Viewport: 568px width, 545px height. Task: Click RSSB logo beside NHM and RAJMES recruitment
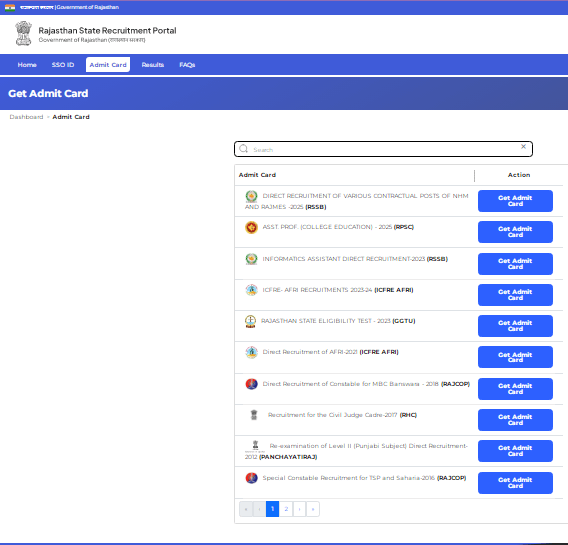click(x=251, y=196)
